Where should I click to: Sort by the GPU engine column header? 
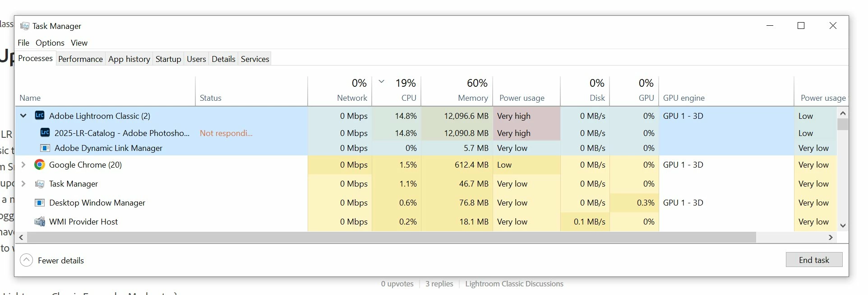tap(726, 91)
